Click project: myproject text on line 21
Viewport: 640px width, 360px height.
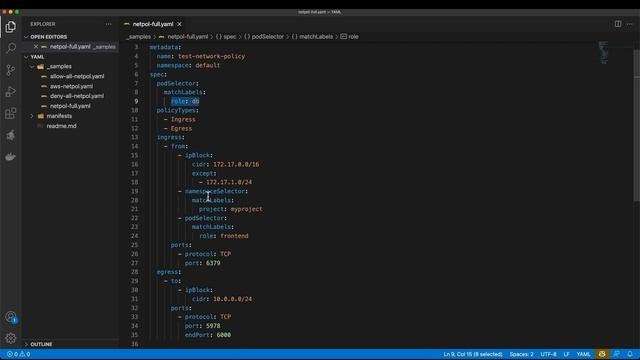click(x=231, y=209)
